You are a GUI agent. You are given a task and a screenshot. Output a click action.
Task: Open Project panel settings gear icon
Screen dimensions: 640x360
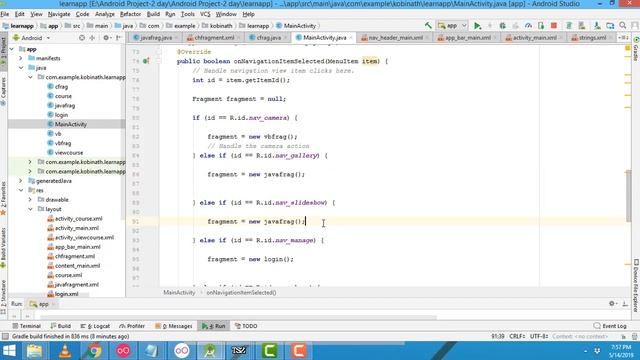pos(106,38)
